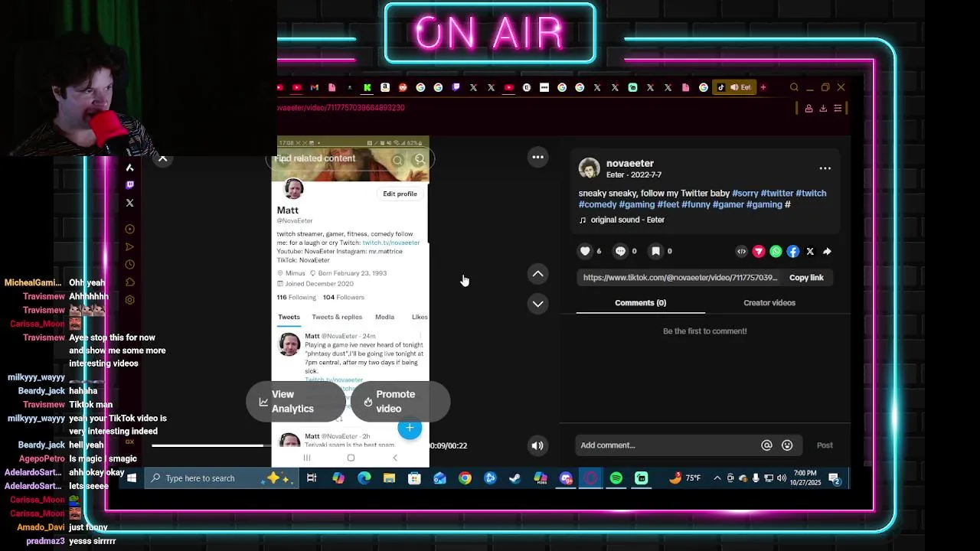The height and width of the screenshot is (551, 980).
Task: Open comments via the speech bubble icon
Action: 620,251
